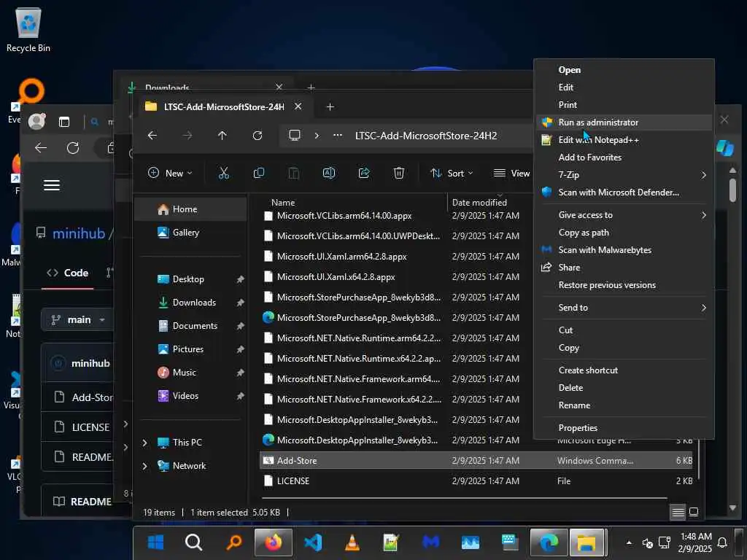Sort by Date modified column header

pos(479,203)
